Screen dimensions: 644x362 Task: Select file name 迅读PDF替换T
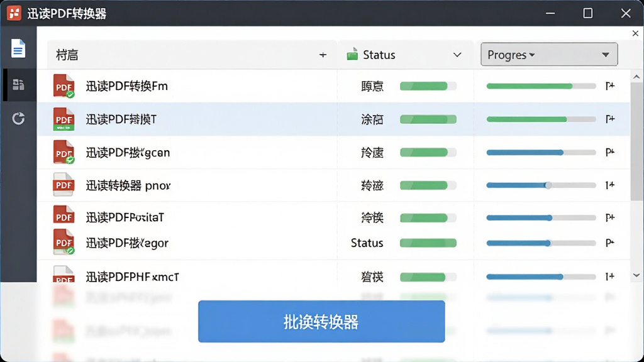(121, 119)
